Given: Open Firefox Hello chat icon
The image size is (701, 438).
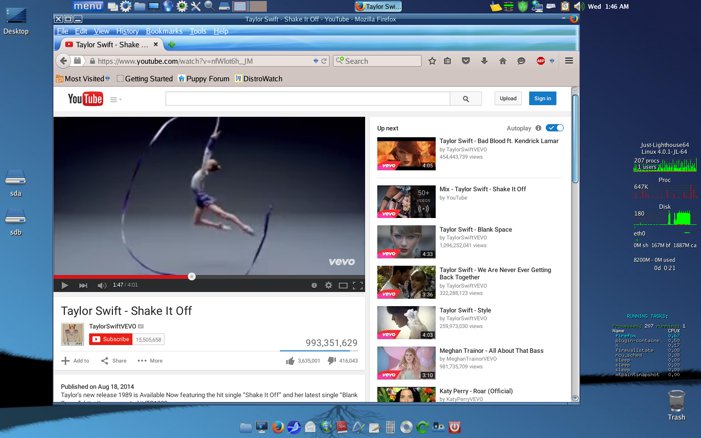Looking at the screenshot, I should (521, 61).
